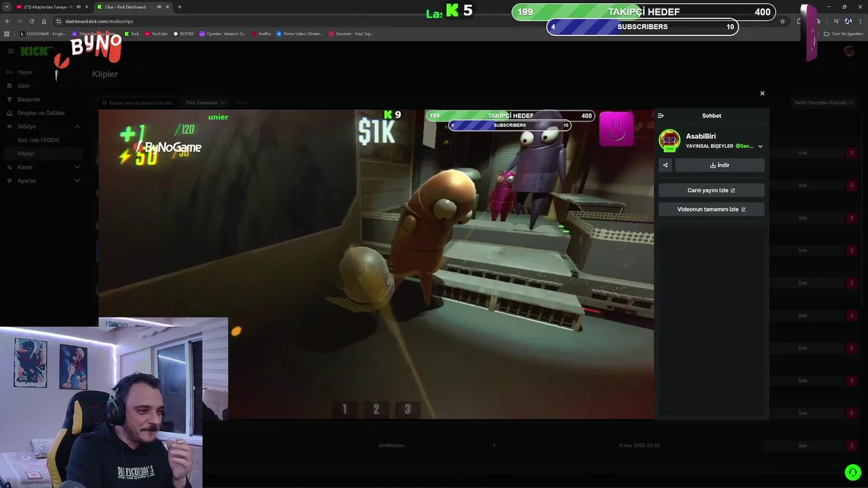Open the Prime Video bookmark
This screenshot has height=488, width=868.
tap(300, 33)
